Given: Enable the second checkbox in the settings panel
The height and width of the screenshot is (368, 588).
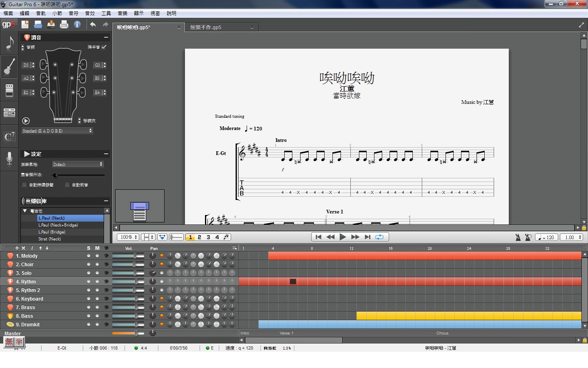Looking at the screenshot, I should [x=67, y=185].
